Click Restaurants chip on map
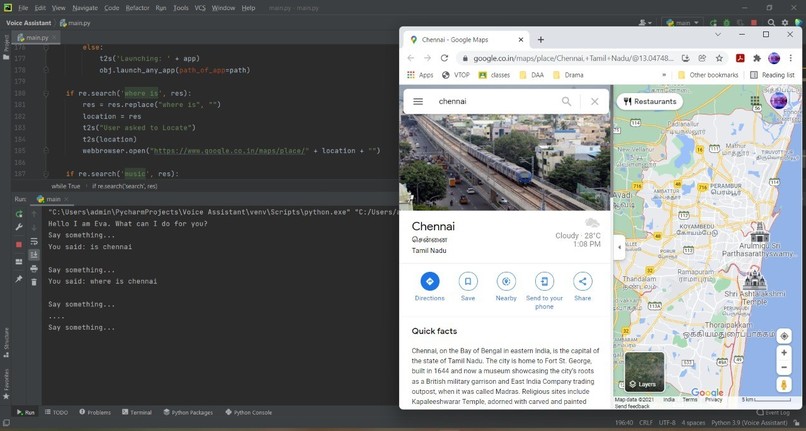 coord(650,101)
